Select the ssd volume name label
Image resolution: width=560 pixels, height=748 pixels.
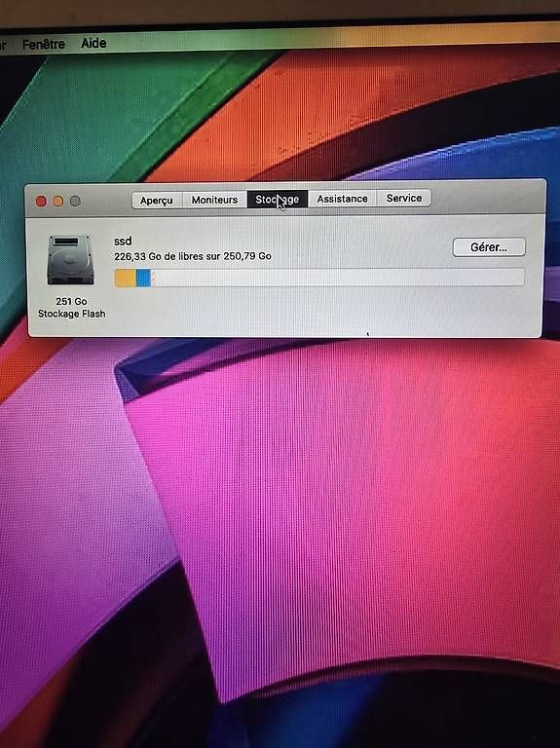pyautogui.click(x=123, y=241)
